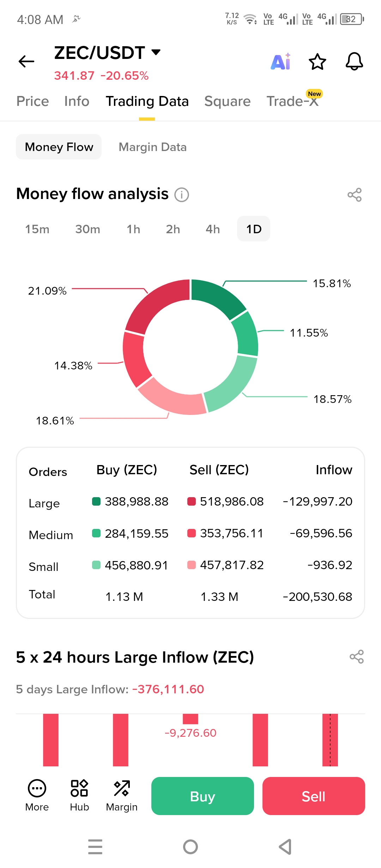Screen dimensions: 381x868
Task: Switch to Margin Data view
Action: [152, 147]
